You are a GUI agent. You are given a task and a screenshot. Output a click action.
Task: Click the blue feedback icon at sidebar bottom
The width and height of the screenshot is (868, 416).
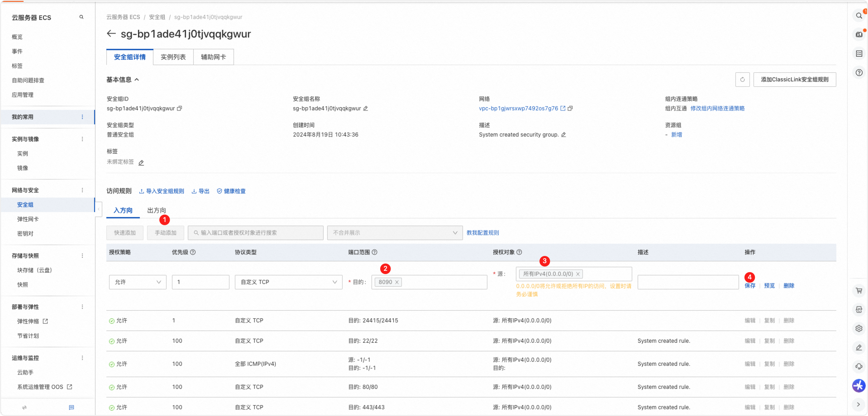point(72,407)
